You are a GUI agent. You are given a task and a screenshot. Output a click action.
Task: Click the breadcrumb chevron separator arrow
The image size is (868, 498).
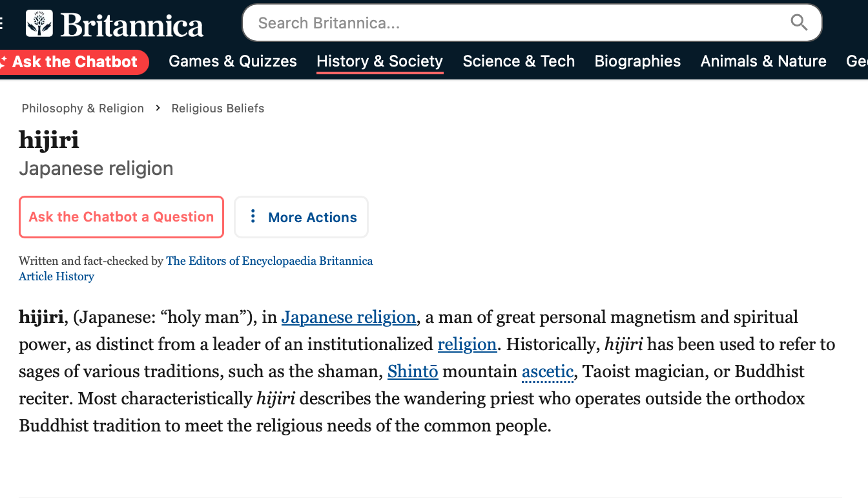(x=158, y=108)
